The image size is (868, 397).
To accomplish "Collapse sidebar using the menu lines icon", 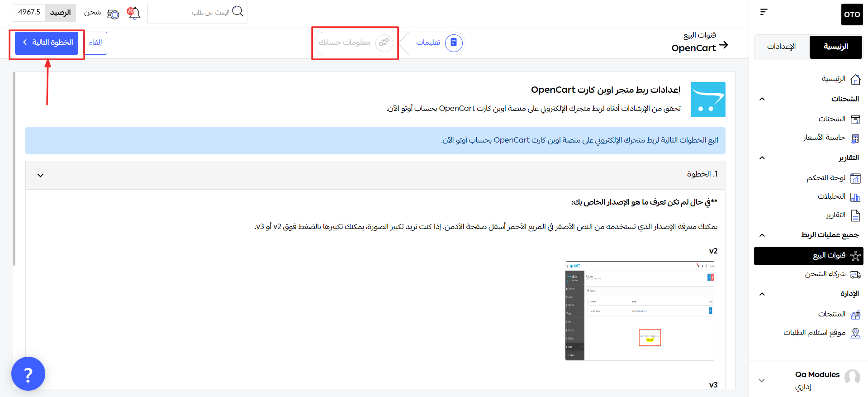I will 764,12.
